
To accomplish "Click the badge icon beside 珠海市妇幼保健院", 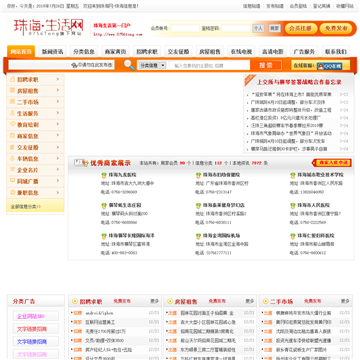I will [198, 175].
